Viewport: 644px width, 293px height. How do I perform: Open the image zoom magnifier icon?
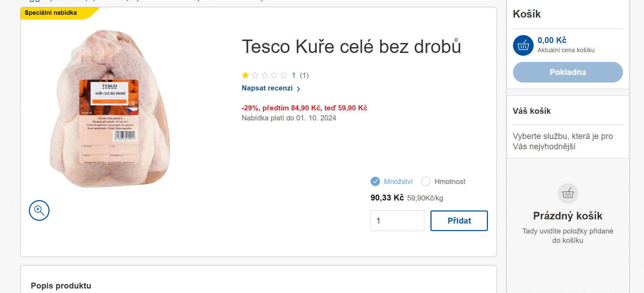pos(39,210)
